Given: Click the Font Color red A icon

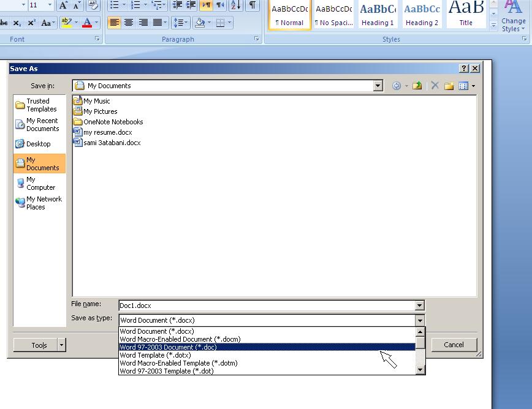Looking at the screenshot, I should 87,23.
